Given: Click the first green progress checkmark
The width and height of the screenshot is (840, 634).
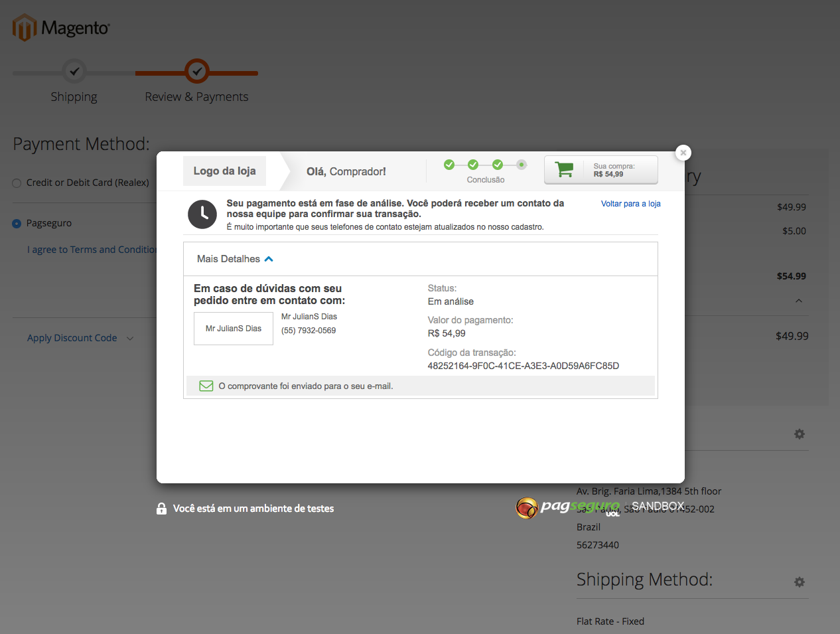Looking at the screenshot, I should (449, 165).
